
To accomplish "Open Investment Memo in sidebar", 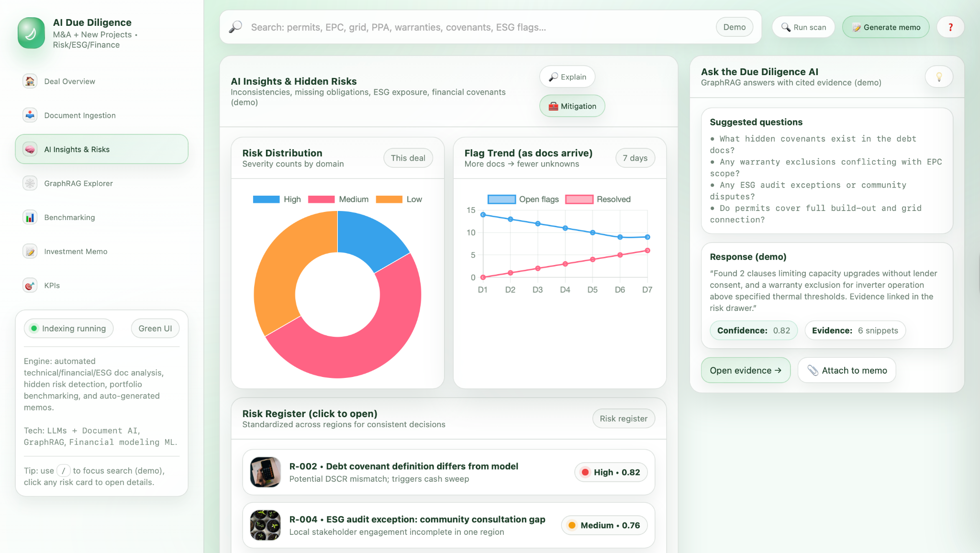I will click(76, 252).
